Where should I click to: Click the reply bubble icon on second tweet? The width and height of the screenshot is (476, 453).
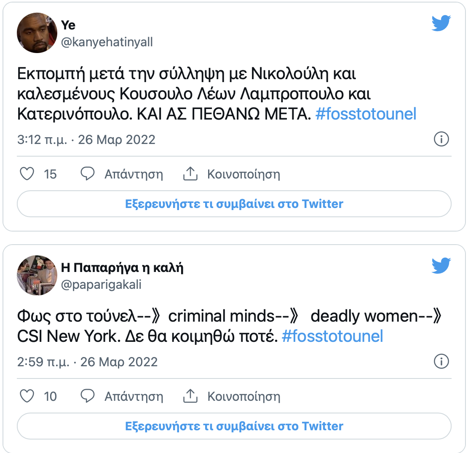88,396
